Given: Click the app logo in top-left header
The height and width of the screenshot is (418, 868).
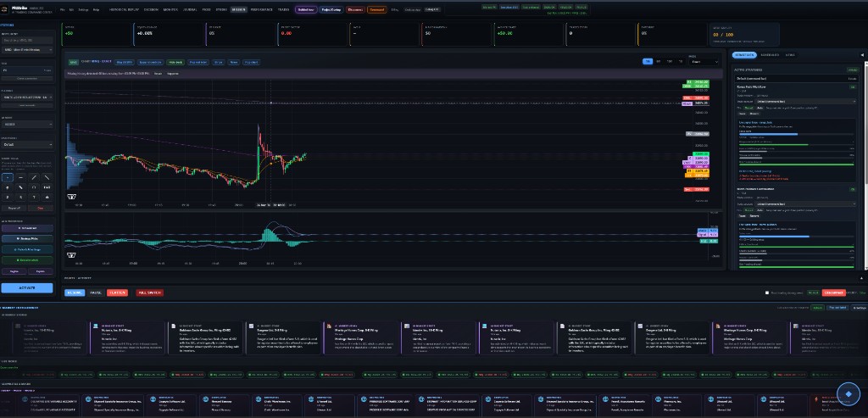Looking at the screenshot, I should pos(4,9).
